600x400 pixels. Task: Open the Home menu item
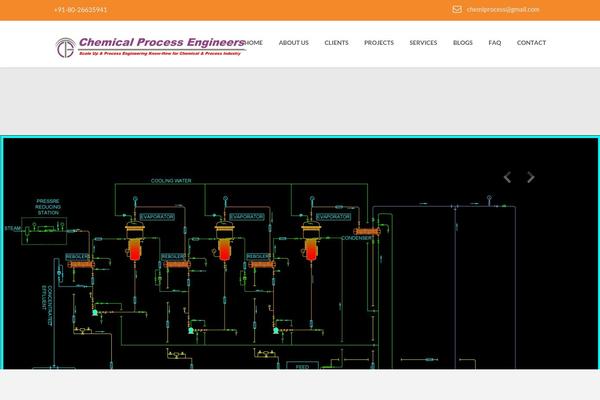(253, 43)
